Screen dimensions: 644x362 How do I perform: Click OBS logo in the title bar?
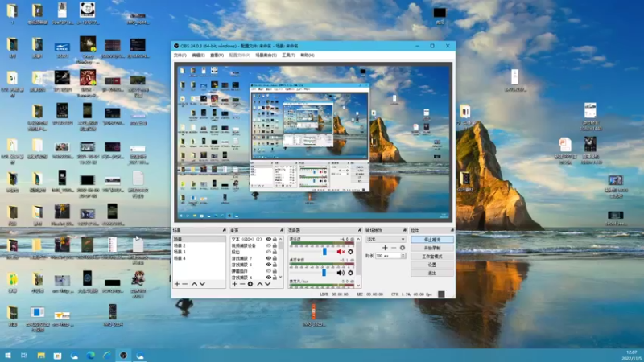pos(176,46)
